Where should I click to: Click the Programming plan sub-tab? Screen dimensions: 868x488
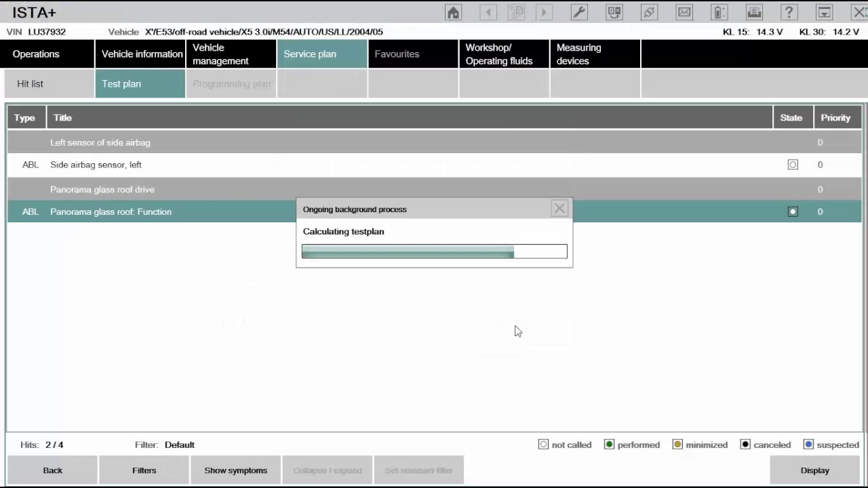231,84
